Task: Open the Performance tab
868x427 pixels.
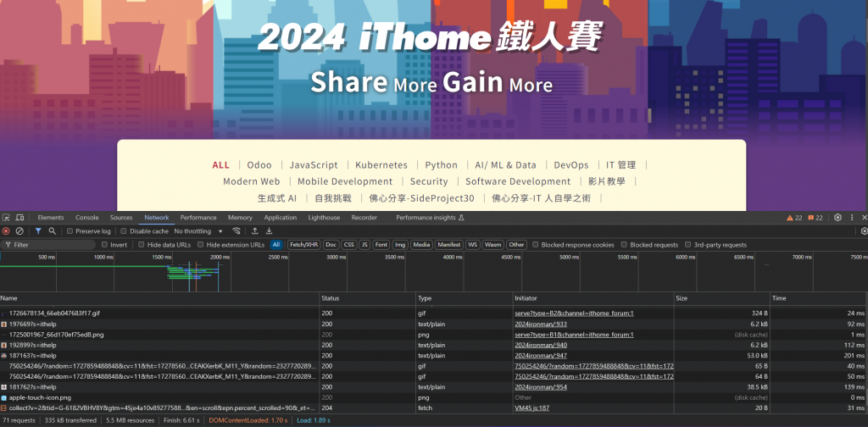Action: pyautogui.click(x=198, y=218)
